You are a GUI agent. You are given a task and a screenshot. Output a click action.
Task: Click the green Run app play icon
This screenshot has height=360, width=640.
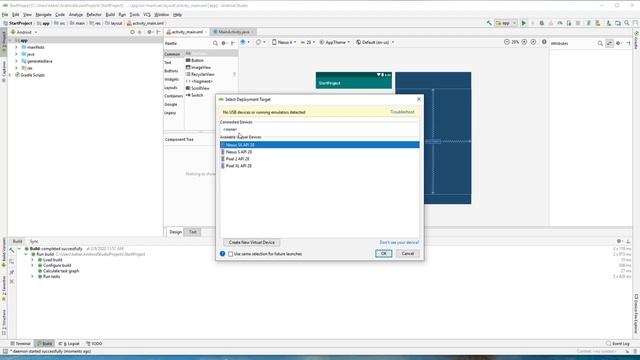[x=524, y=23]
